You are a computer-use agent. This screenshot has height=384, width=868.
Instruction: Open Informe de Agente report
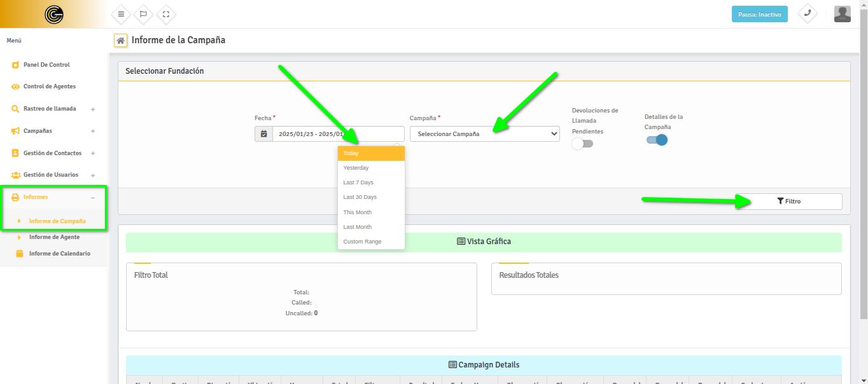54,237
